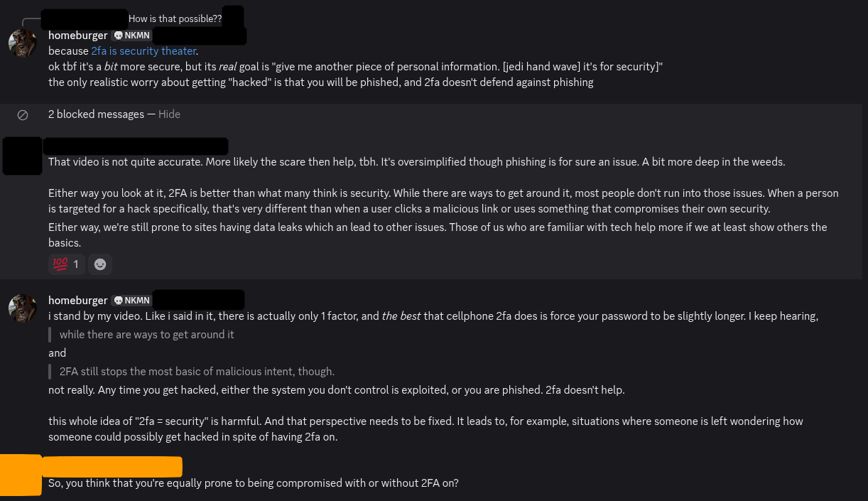The height and width of the screenshot is (501, 868).
Task: Click the NKMN skull tag on the first homeburger message
Action: click(132, 35)
